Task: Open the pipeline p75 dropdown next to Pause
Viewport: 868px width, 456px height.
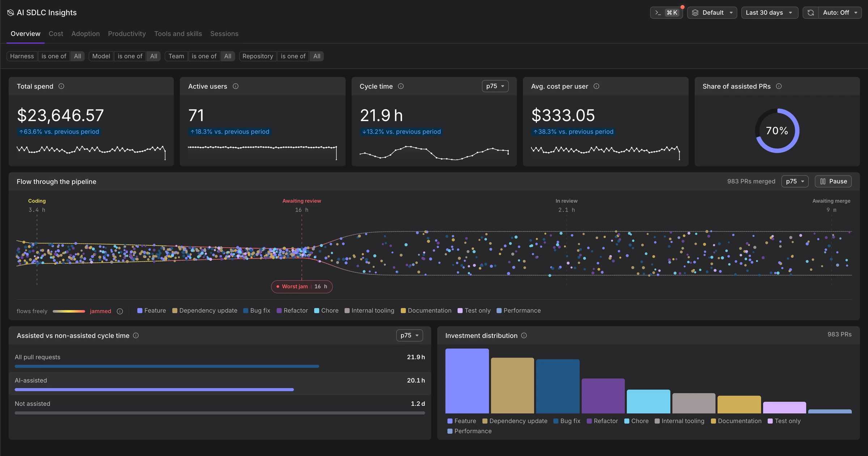Action: [x=795, y=181]
